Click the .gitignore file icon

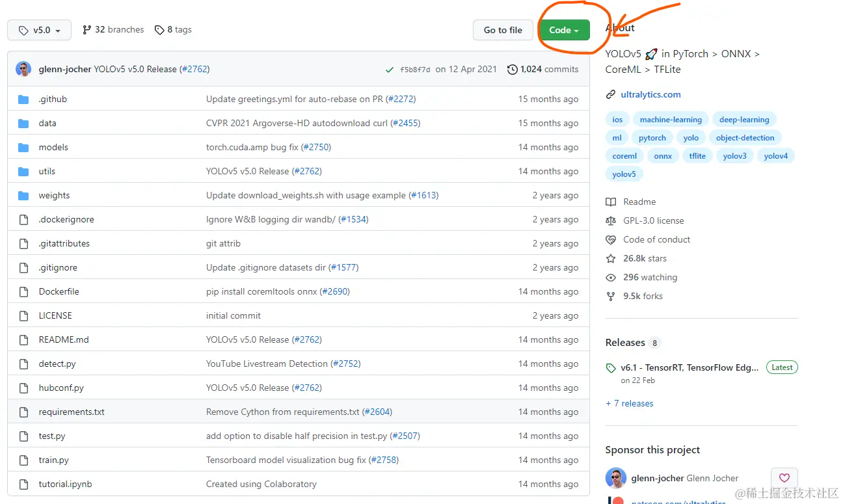pos(23,268)
